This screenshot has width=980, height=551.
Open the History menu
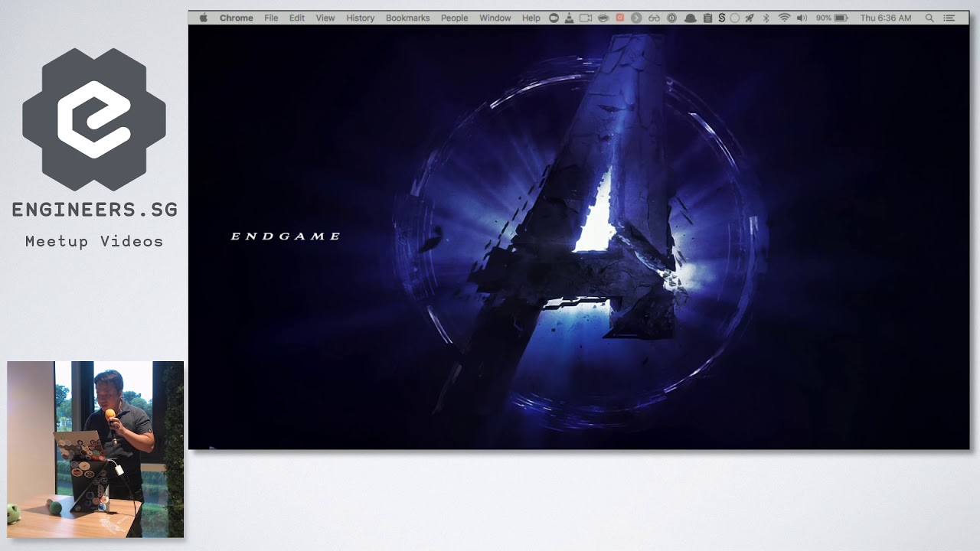click(x=360, y=18)
